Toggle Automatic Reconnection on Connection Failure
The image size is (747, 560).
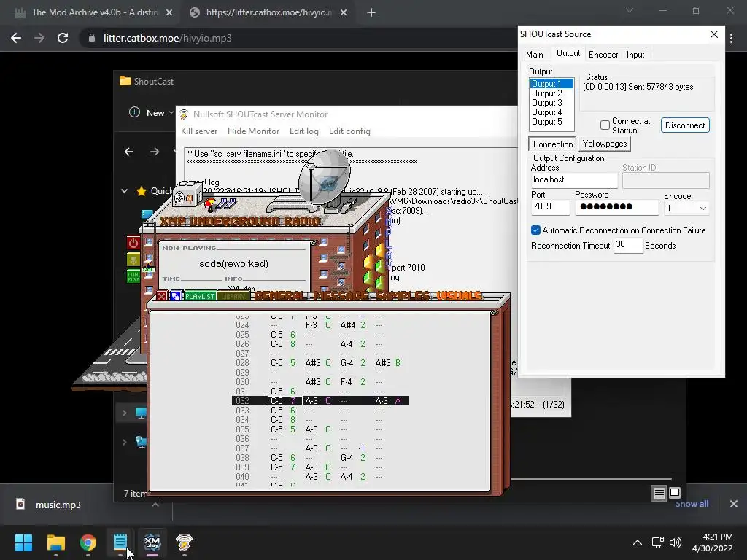pyautogui.click(x=535, y=230)
